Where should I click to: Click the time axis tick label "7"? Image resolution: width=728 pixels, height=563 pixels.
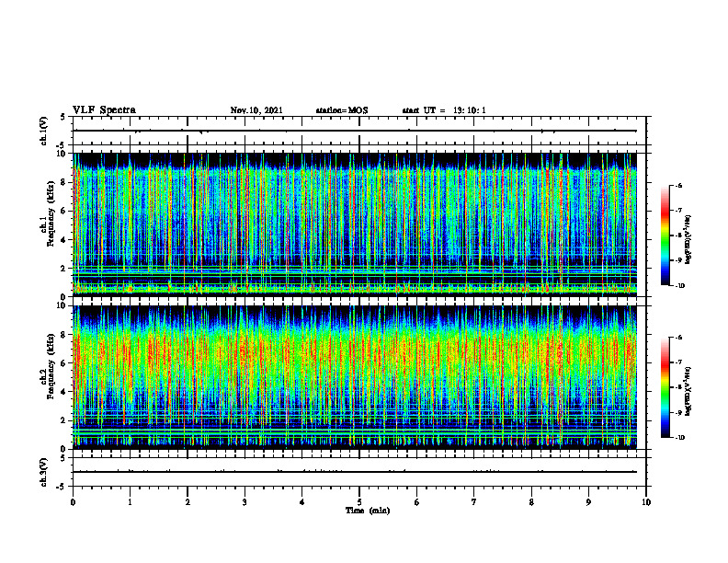(x=474, y=502)
